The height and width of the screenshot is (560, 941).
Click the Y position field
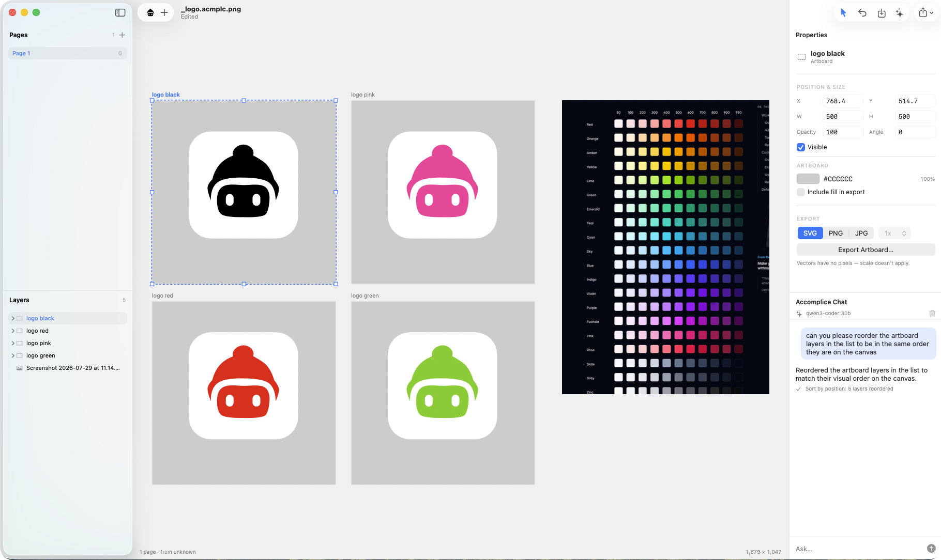[915, 101]
